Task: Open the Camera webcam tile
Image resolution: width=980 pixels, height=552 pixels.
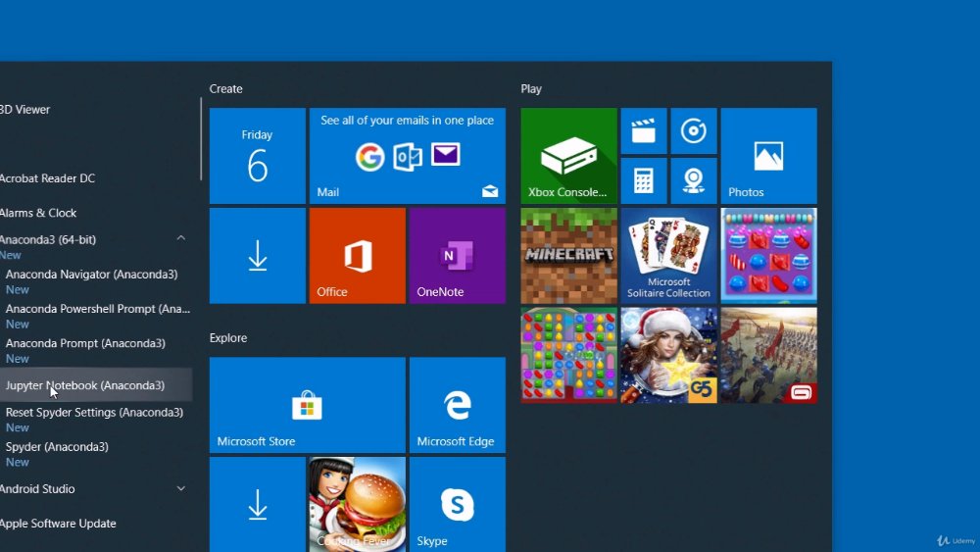Action: tap(694, 180)
